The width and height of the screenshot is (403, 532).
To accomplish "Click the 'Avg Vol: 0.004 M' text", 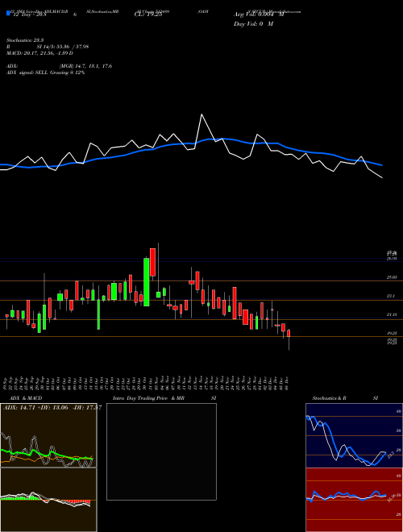I will (x=259, y=15).
